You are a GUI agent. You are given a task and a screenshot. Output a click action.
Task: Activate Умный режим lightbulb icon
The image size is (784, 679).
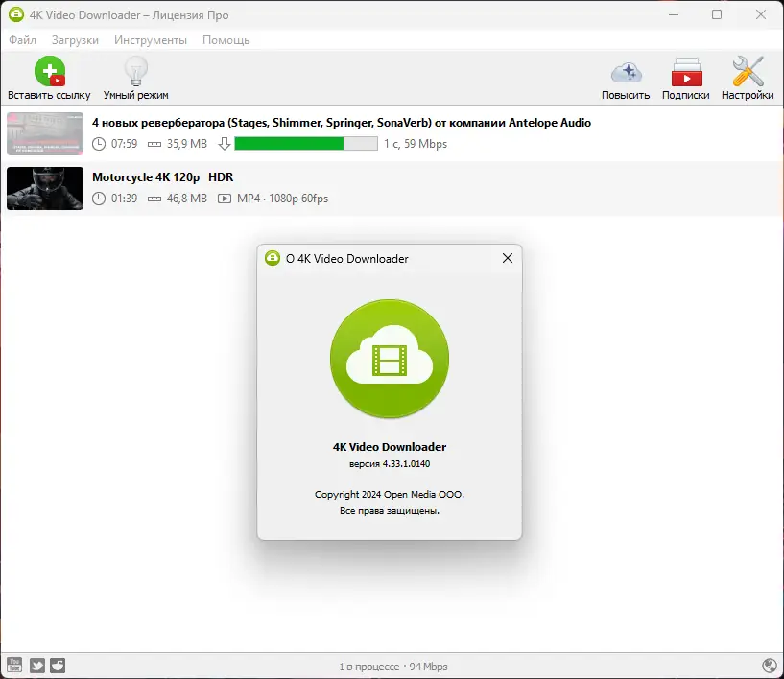pyautogui.click(x=134, y=69)
